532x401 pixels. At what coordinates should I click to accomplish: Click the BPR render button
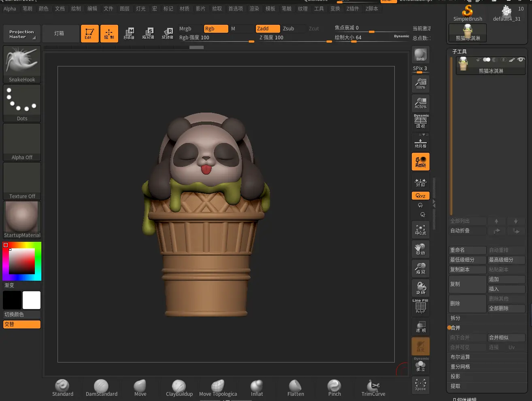420,55
